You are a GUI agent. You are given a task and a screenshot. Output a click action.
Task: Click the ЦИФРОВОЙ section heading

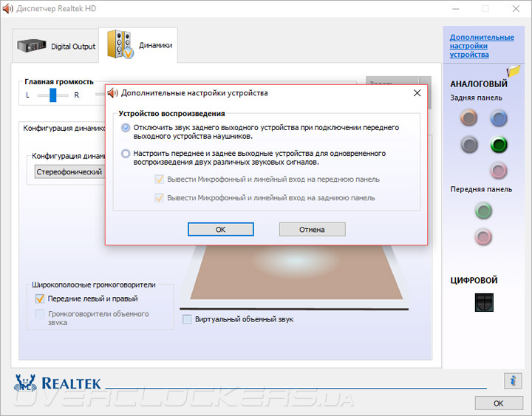pos(474,280)
